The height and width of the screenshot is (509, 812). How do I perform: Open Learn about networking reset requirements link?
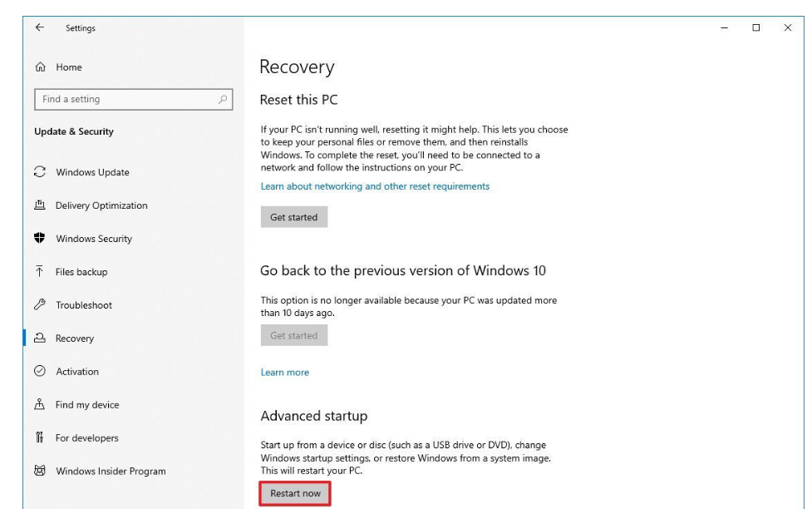[x=375, y=186]
